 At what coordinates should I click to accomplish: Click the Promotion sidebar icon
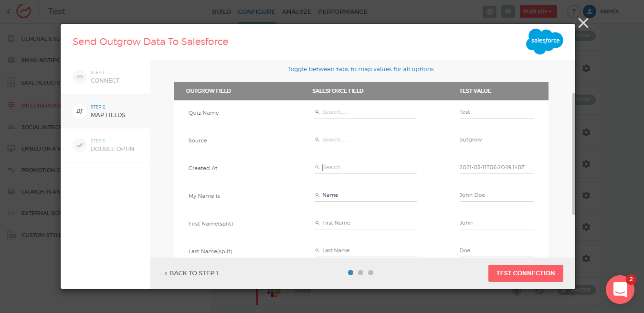(11, 170)
